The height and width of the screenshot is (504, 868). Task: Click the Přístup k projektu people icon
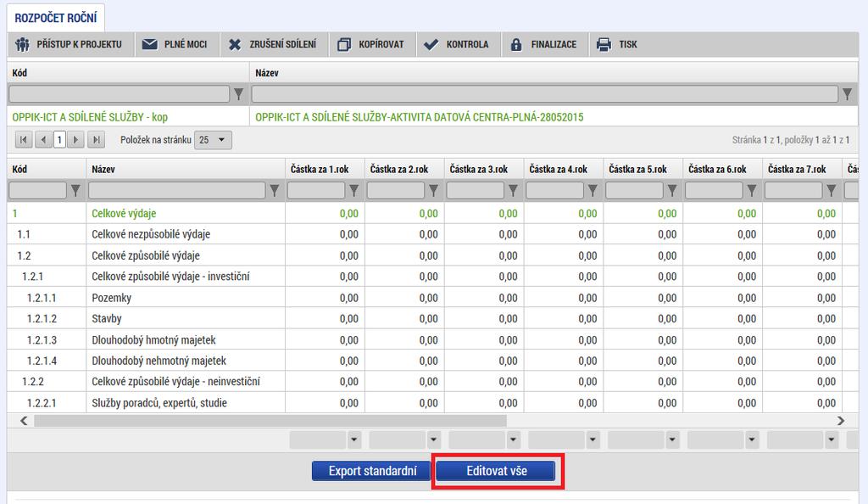[22, 44]
